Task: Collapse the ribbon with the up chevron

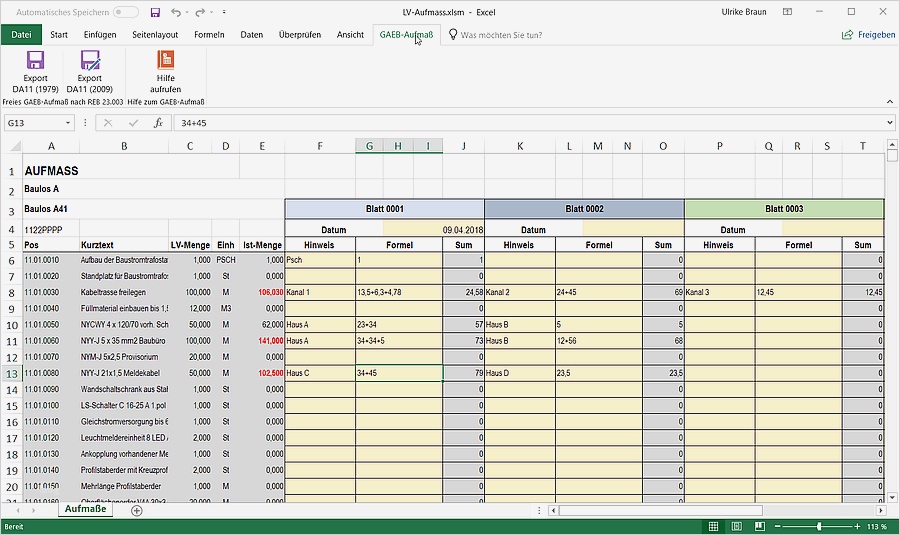Action: pos(889,101)
